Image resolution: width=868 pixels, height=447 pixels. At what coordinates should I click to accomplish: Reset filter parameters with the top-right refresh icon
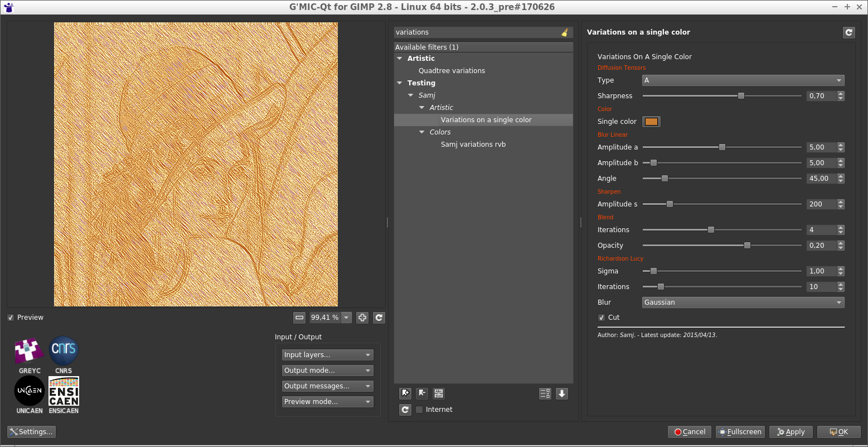[848, 32]
